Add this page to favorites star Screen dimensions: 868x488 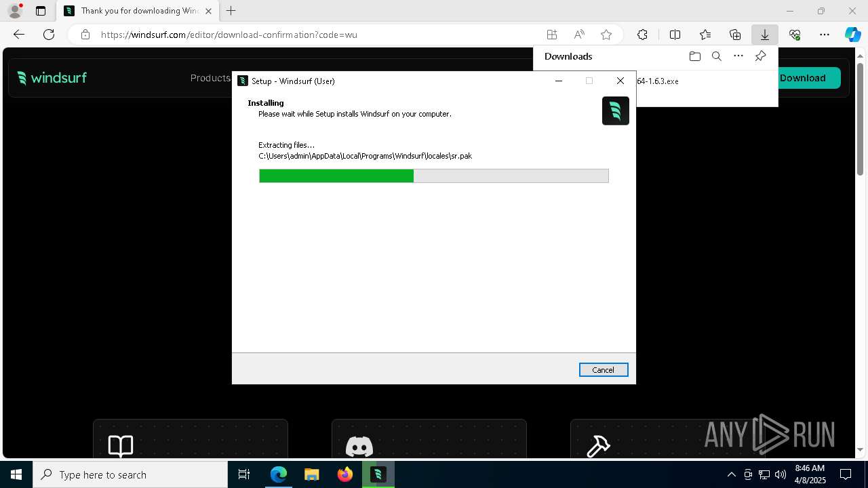pos(606,35)
